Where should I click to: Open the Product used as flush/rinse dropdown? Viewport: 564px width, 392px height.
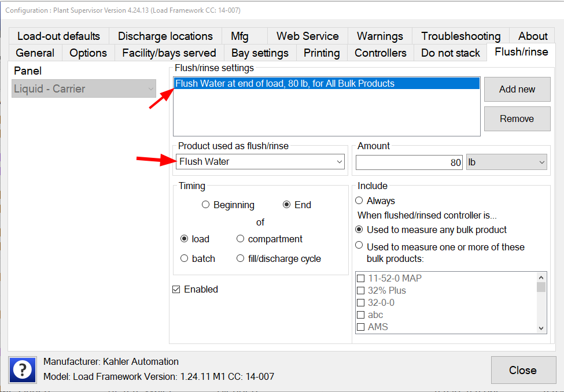tap(260, 162)
